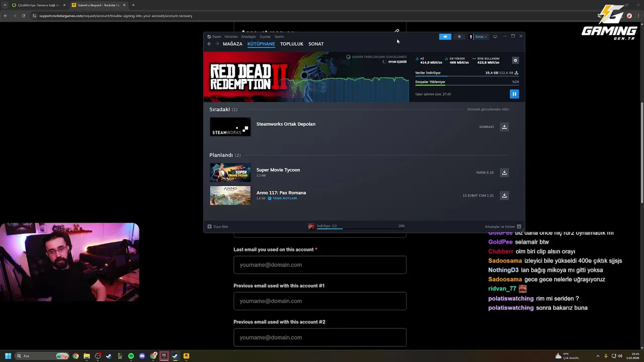
Task: Switch to the TOPLULUK tab
Action: 292,44
